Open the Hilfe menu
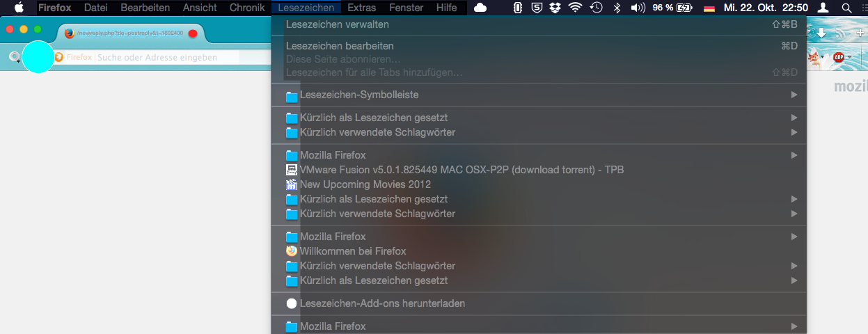868x334 pixels. 447,8
